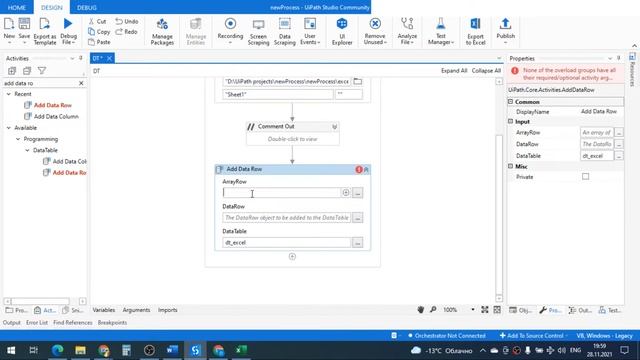Screen dimensions: 640x360
Task: Open User Events menu
Action: (310, 31)
